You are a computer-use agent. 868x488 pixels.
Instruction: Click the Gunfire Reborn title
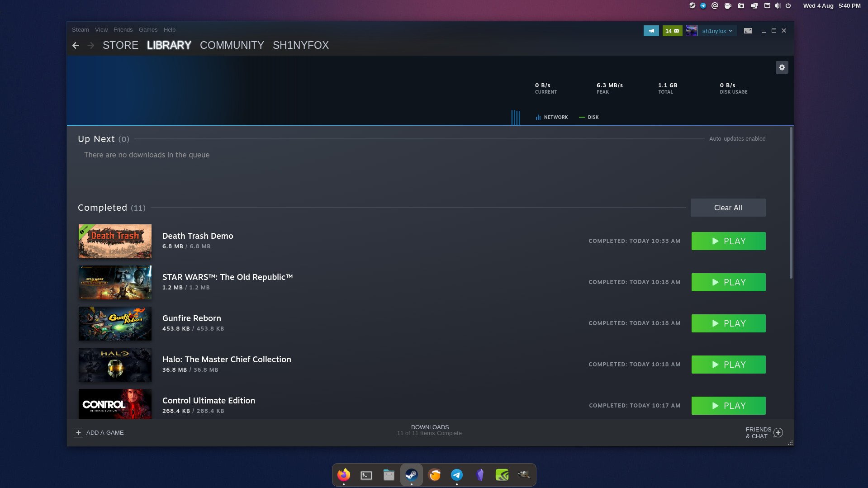[x=192, y=318]
